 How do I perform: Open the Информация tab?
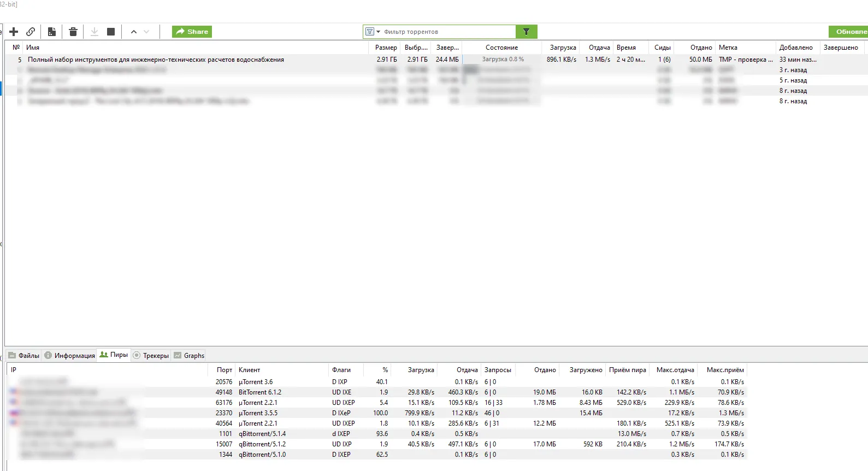coord(70,356)
